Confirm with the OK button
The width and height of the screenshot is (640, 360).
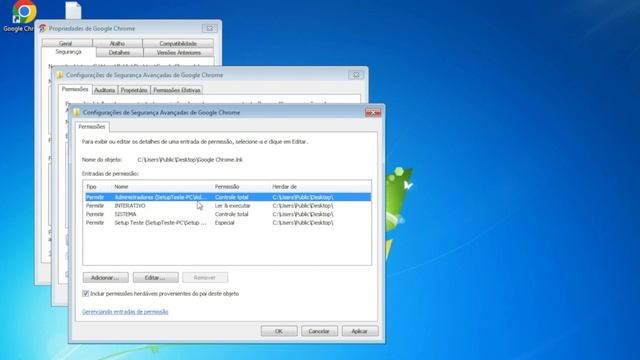click(x=279, y=331)
